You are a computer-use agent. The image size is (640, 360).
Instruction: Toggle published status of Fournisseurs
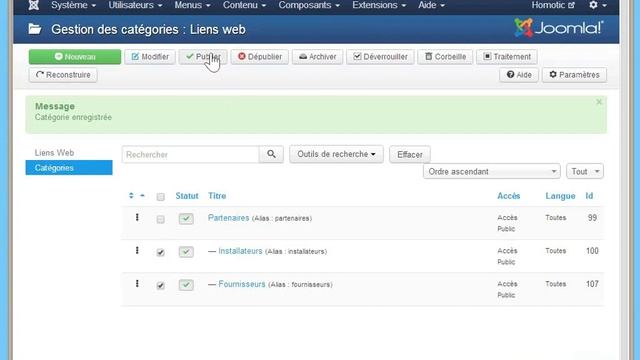click(x=186, y=285)
